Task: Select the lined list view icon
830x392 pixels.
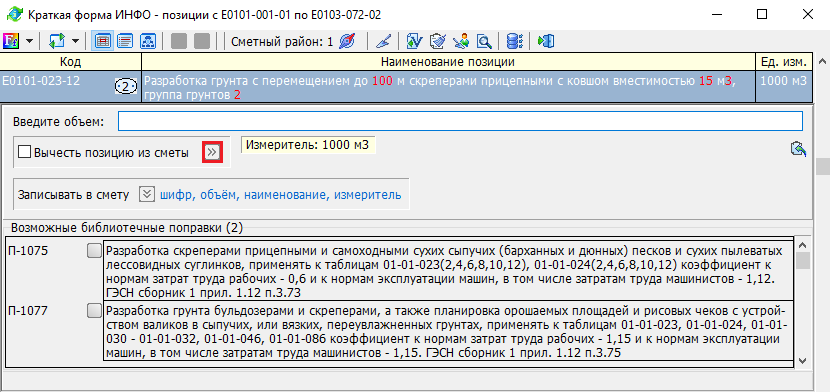Action: [x=125, y=41]
